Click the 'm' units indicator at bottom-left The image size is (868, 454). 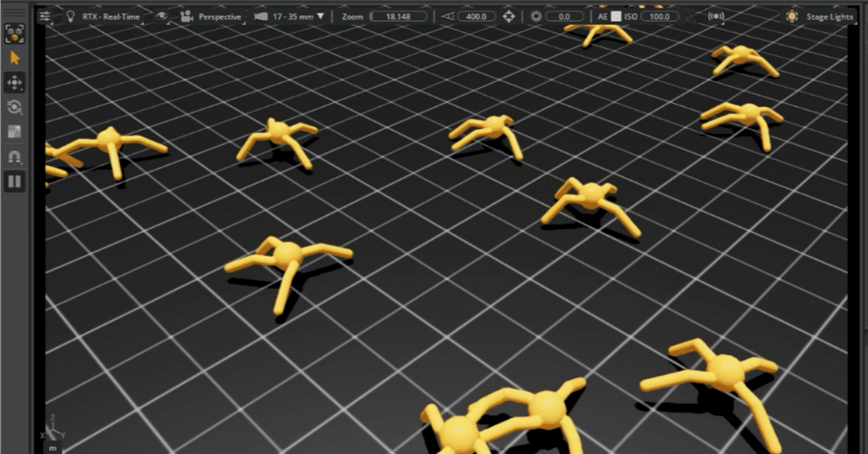52,448
